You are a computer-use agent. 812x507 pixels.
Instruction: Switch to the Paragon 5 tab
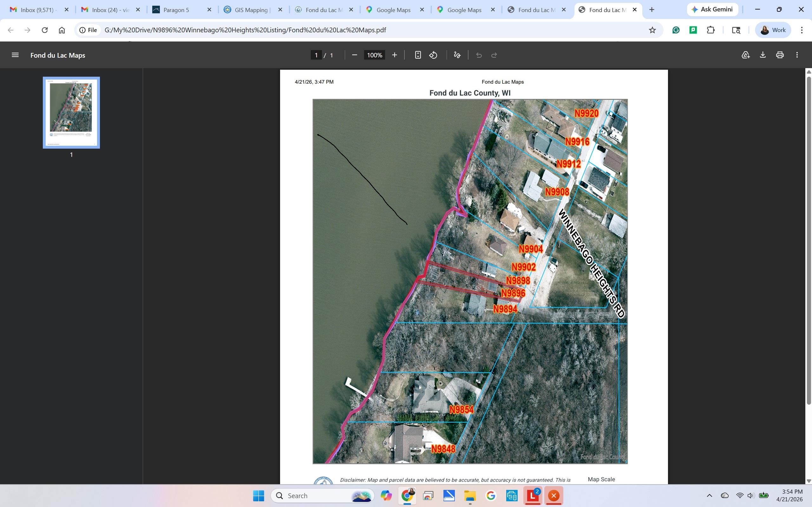176,10
